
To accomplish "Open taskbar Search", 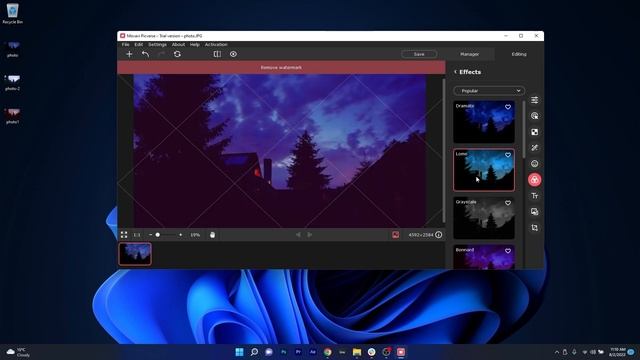I will (x=254, y=352).
